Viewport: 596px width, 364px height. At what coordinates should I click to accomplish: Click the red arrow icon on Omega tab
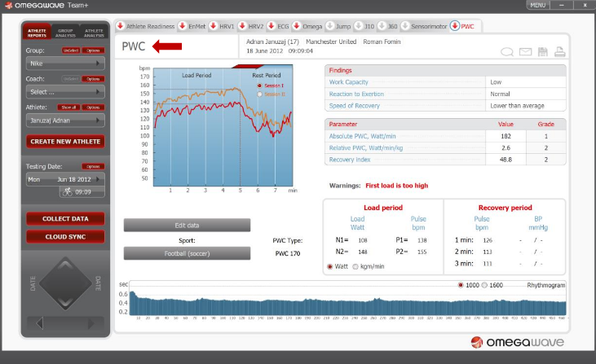(x=297, y=26)
